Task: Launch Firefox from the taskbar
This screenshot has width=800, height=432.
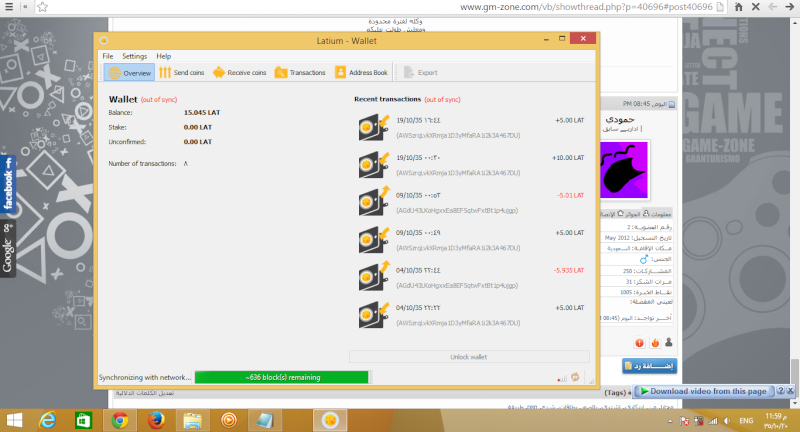Action: point(155,420)
